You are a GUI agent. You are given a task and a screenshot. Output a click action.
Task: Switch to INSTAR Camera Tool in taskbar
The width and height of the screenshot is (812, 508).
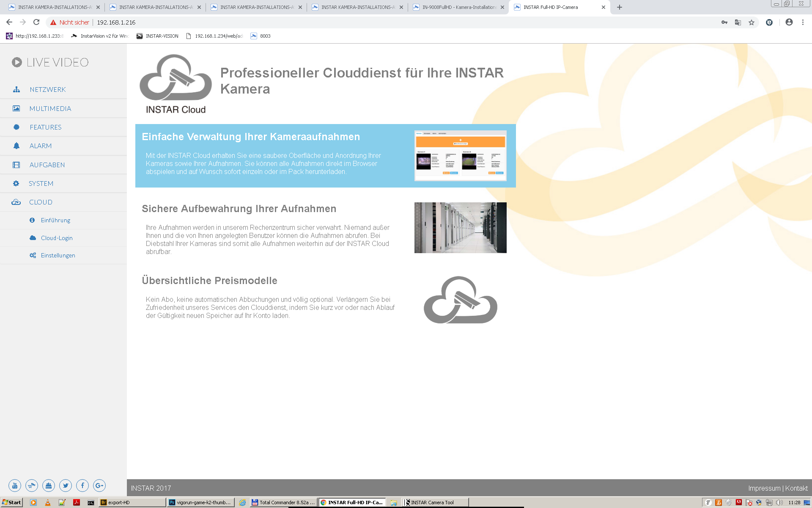point(436,502)
